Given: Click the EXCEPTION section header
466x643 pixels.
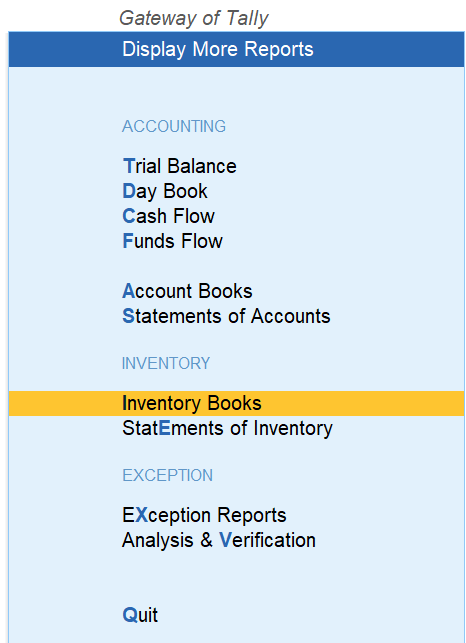Looking at the screenshot, I should pyautogui.click(x=167, y=475).
